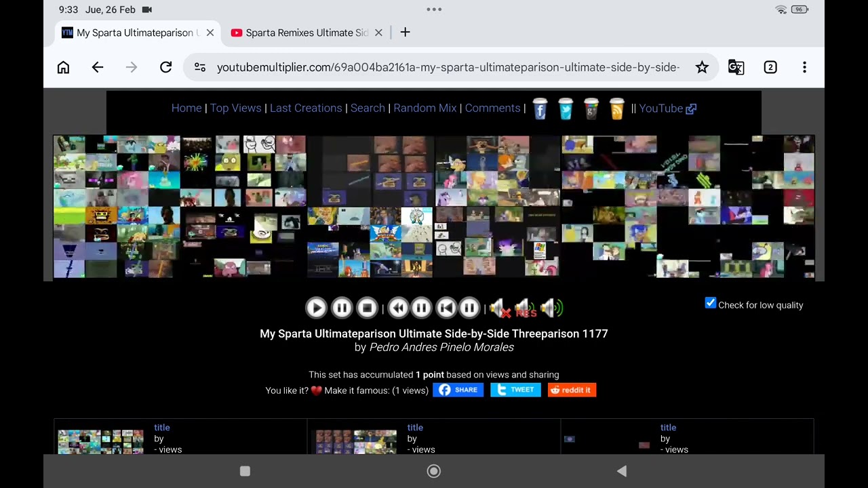
Task: Reload the page
Action: pyautogui.click(x=165, y=67)
